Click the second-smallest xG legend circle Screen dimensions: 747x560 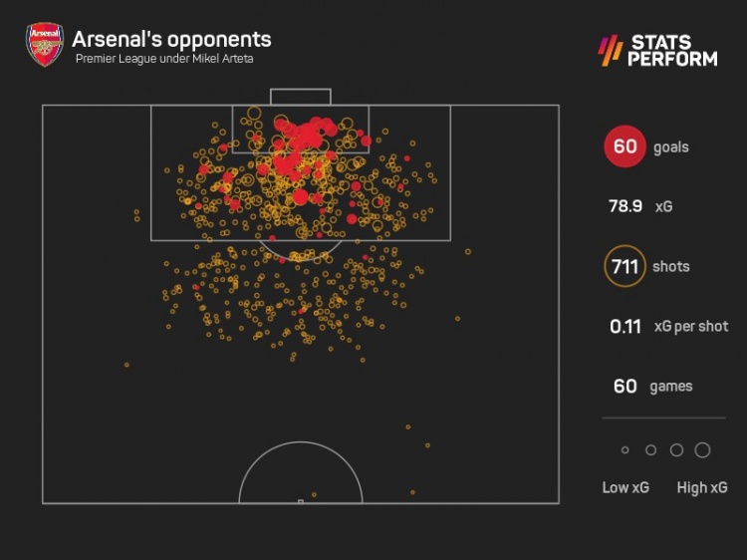[650, 450]
